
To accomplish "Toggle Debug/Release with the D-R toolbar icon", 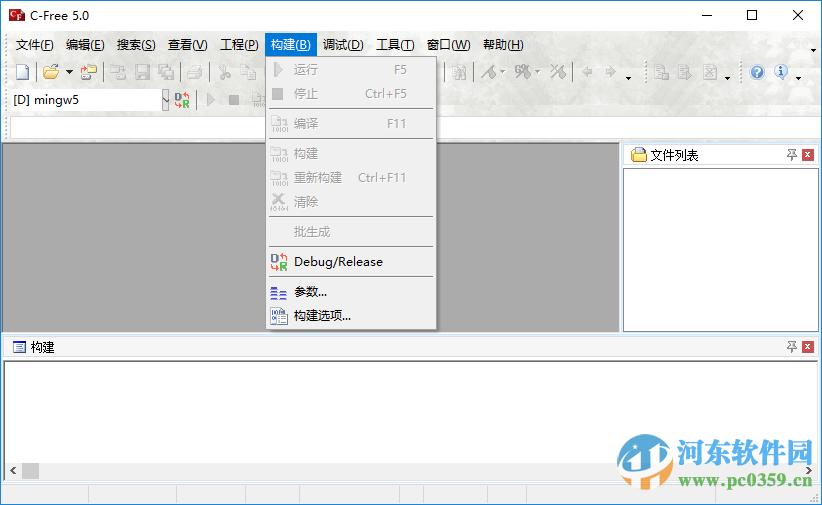I will 182,100.
